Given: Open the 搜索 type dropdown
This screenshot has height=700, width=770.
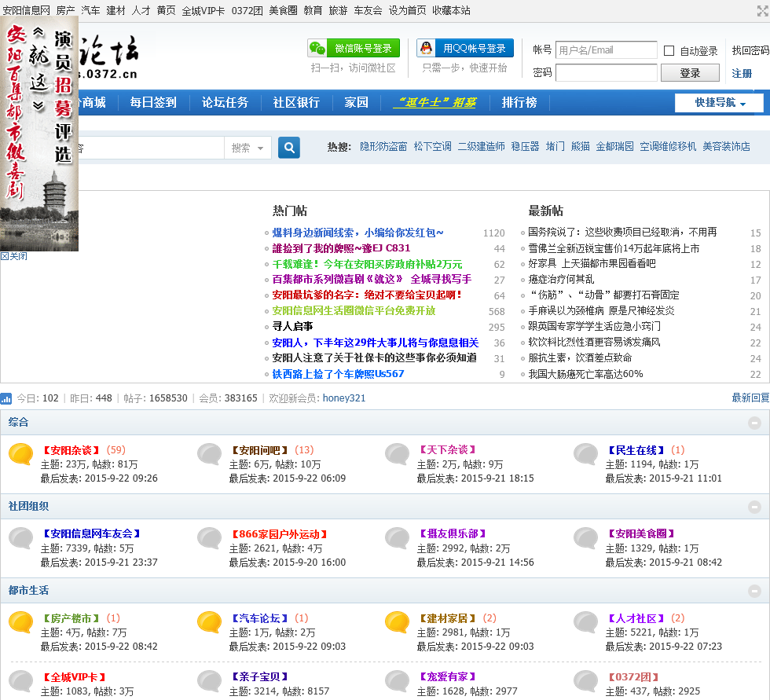Looking at the screenshot, I should coord(247,148).
